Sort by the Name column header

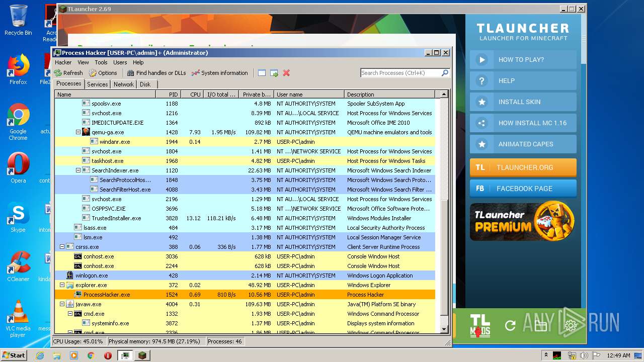click(105, 95)
